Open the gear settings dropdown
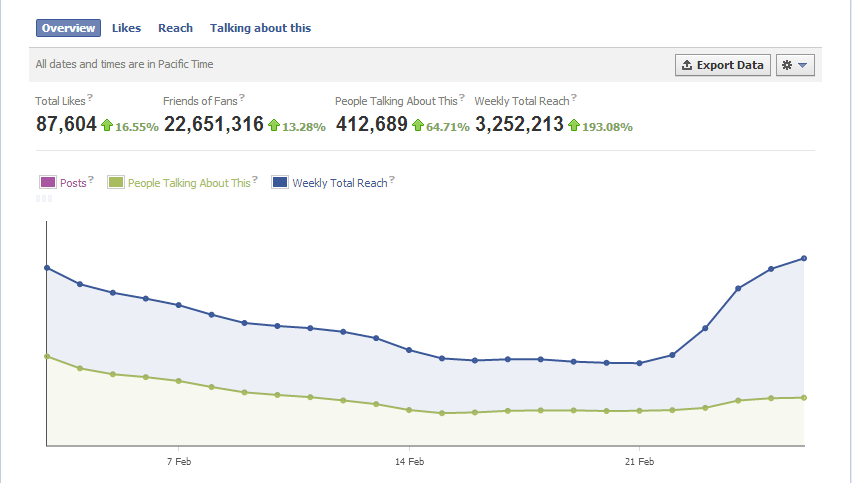Screen dimensions: 852x483 798,65
